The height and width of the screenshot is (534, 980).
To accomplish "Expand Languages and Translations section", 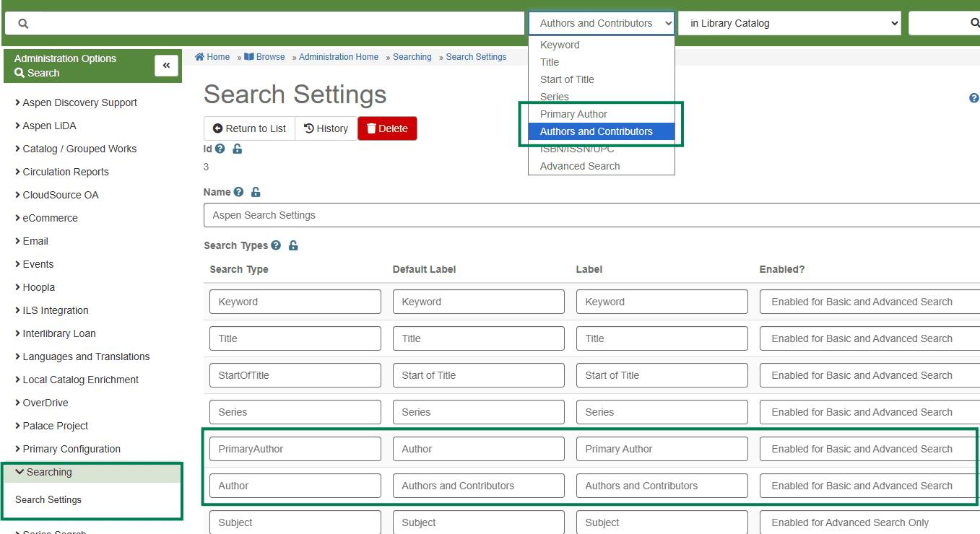I will point(82,356).
